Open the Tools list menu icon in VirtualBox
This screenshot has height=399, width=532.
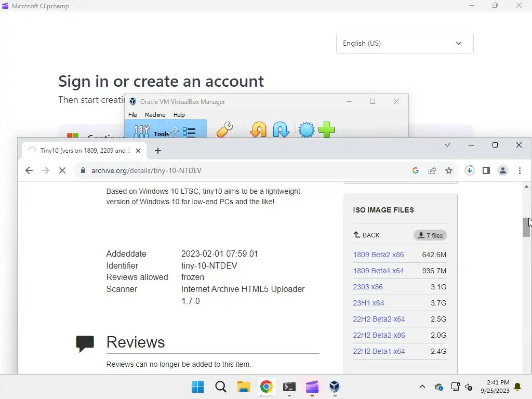point(189,131)
